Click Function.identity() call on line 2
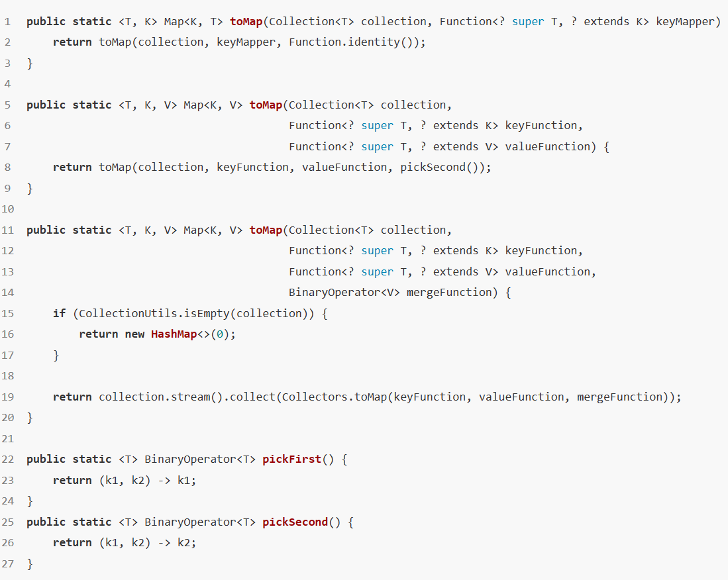 click(350, 42)
